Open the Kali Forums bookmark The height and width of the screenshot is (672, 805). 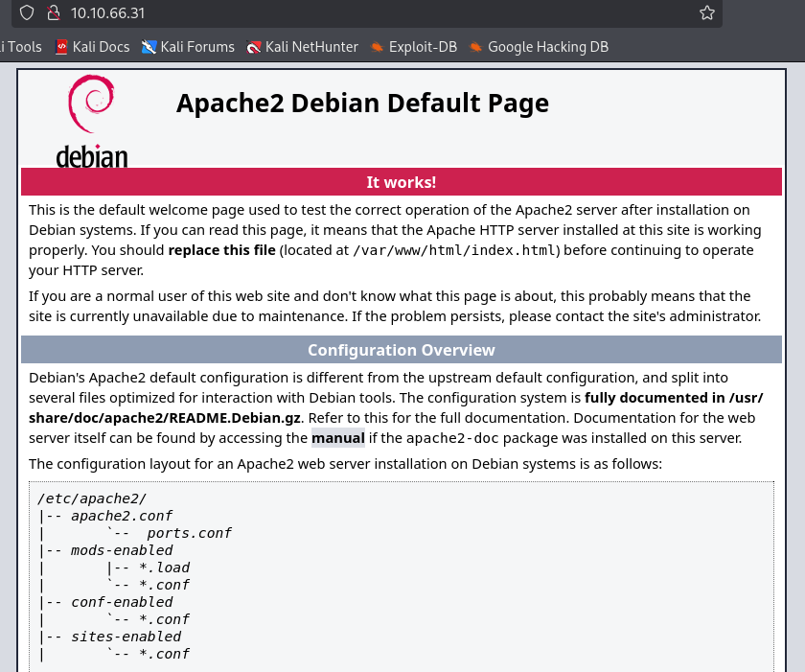coord(188,47)
